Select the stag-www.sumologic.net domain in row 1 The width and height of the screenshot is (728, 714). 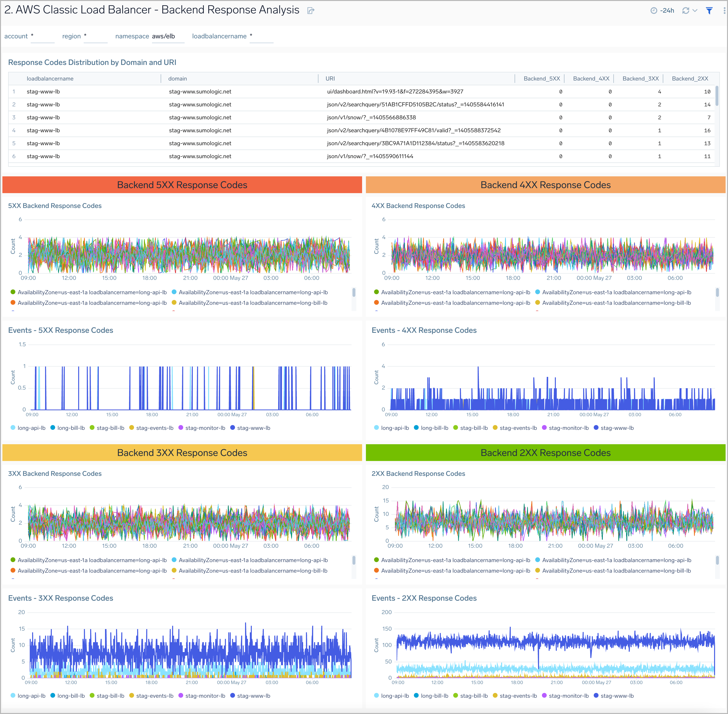click(200, 91)
